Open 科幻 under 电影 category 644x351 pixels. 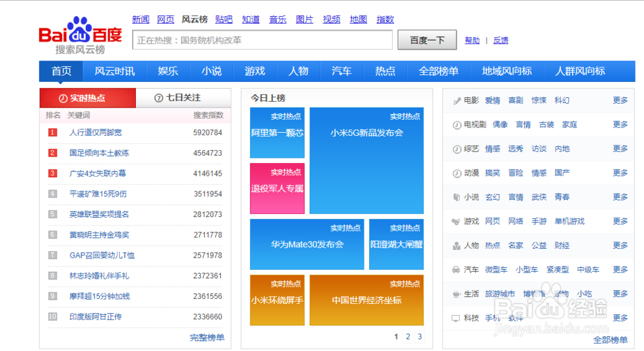click(562, 100)
